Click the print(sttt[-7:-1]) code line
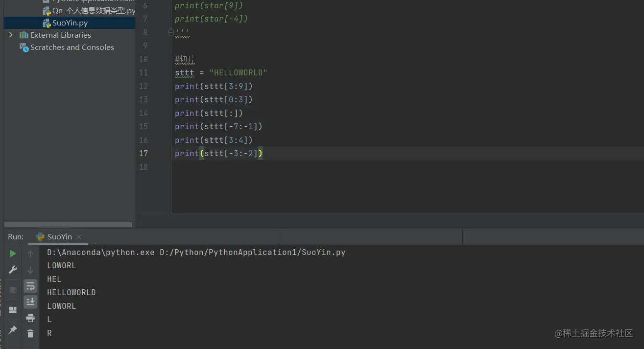 (x=218, y=126)
